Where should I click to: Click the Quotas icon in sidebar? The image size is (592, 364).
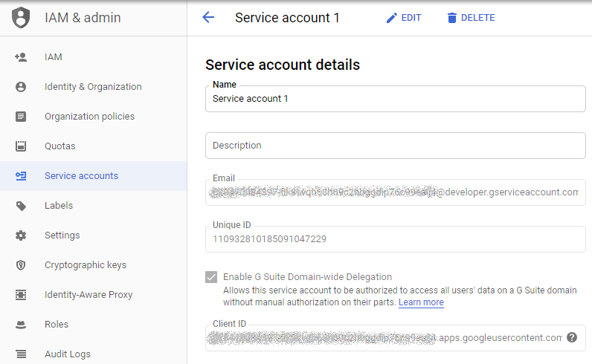coord(21,146)
